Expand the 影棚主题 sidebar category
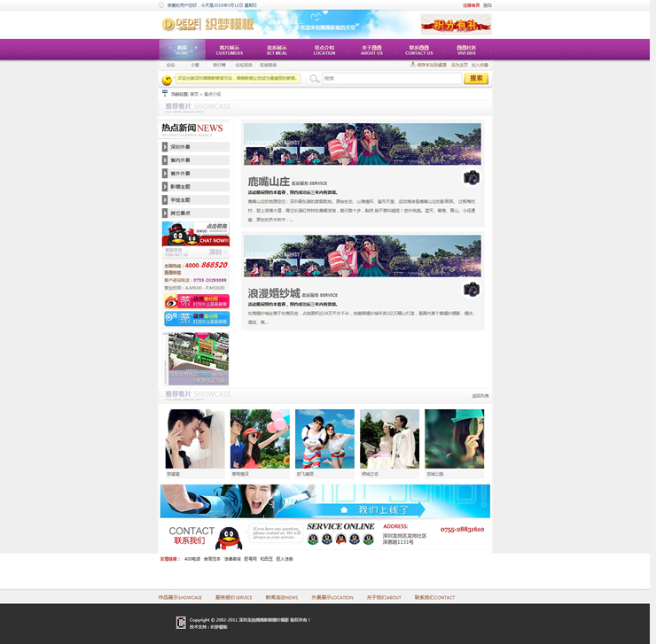The image size is (656, 644). pyautogui.click(x=195, y=187)
